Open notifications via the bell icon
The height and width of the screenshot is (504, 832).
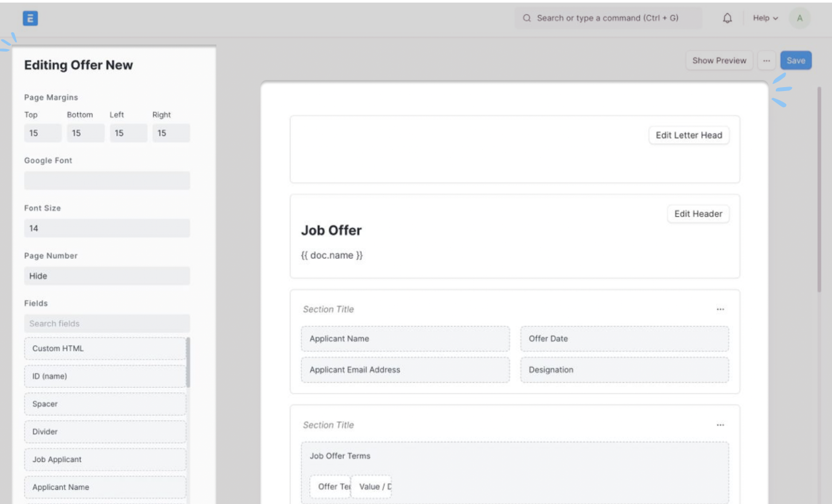click(x=726, y=18)
